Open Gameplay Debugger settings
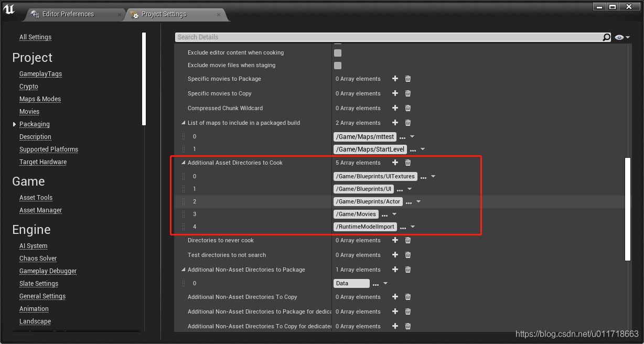The image size is (644, 344). [48, 271]
